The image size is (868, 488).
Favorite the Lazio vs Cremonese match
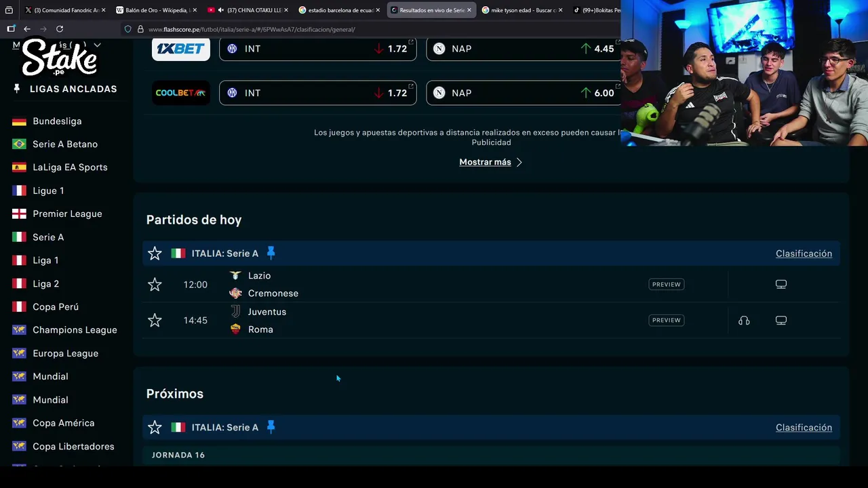tap(155, 285)
